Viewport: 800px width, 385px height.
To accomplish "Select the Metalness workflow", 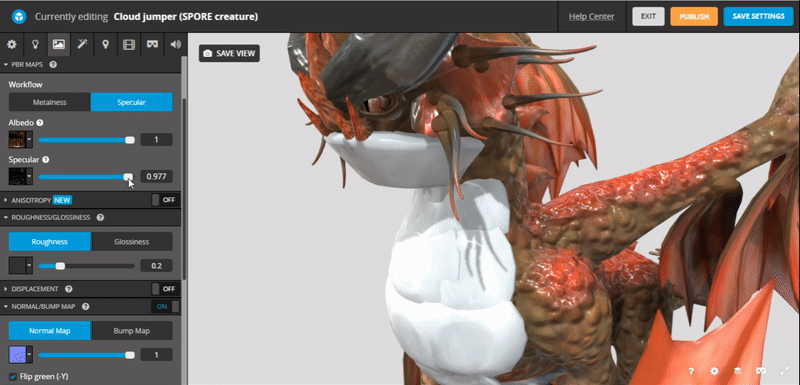I will (49, 102).
